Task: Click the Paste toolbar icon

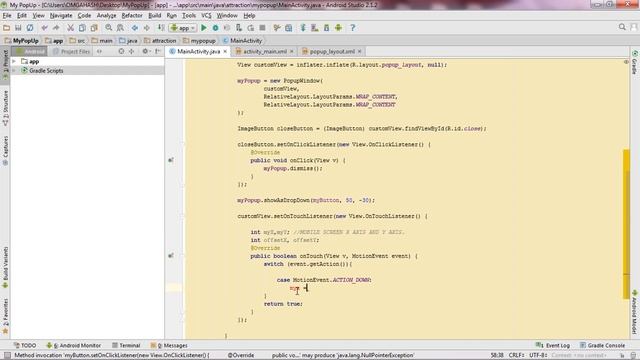Action: coord(94,28)
